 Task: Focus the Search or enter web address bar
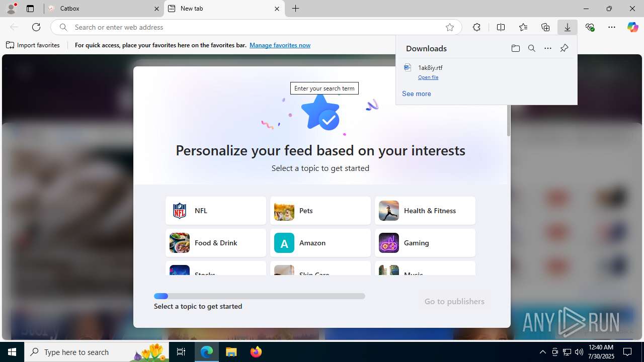click(x=257, y=27)
